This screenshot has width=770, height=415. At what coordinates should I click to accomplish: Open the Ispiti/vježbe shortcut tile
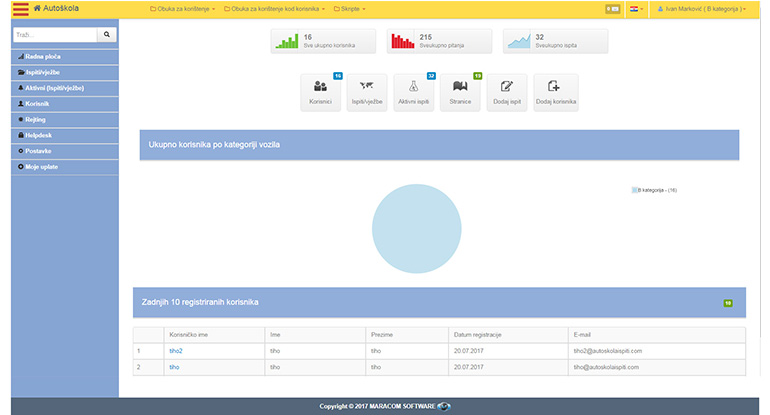pos(367,88)
